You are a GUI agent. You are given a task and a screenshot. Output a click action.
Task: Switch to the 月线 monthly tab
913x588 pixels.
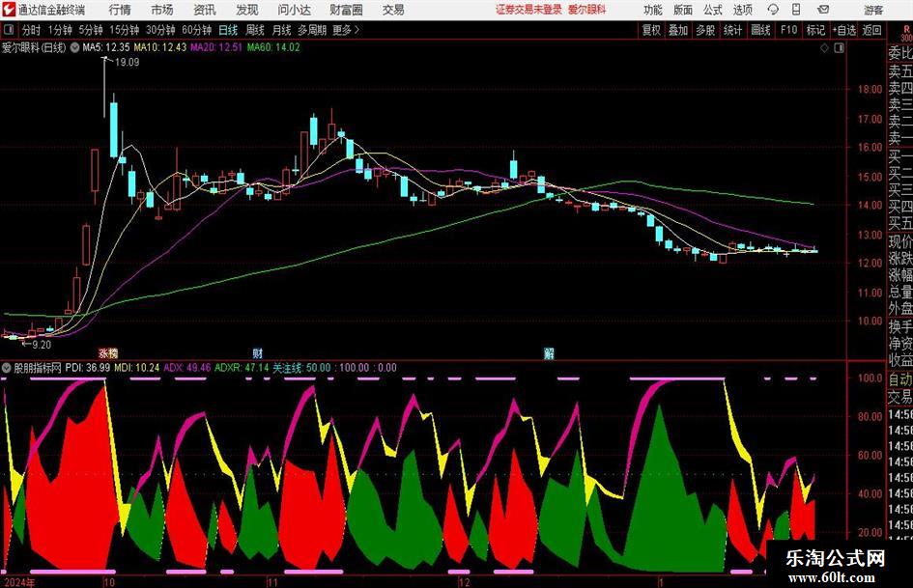pos(281,30)
